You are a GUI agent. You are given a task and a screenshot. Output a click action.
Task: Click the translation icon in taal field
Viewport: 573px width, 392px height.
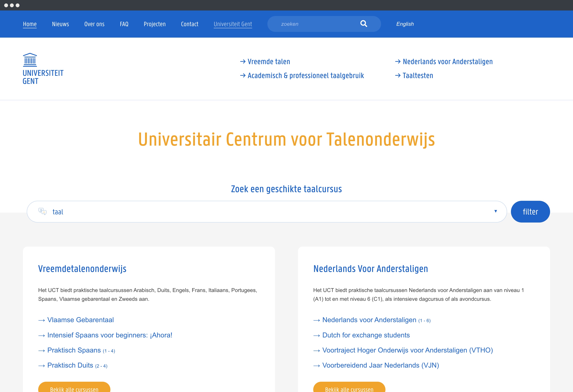42,211
